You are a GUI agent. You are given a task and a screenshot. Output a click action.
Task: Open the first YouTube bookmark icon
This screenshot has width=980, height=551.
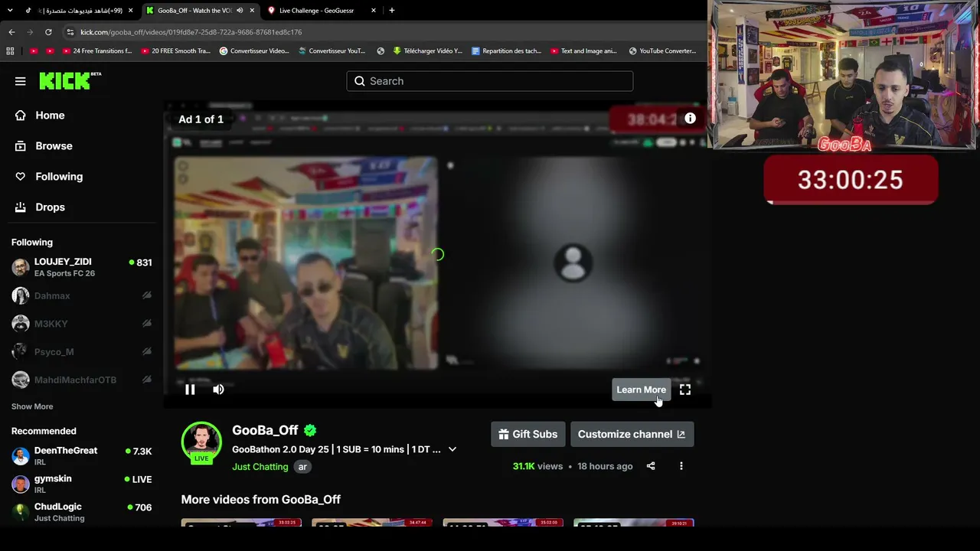[34, 51]
